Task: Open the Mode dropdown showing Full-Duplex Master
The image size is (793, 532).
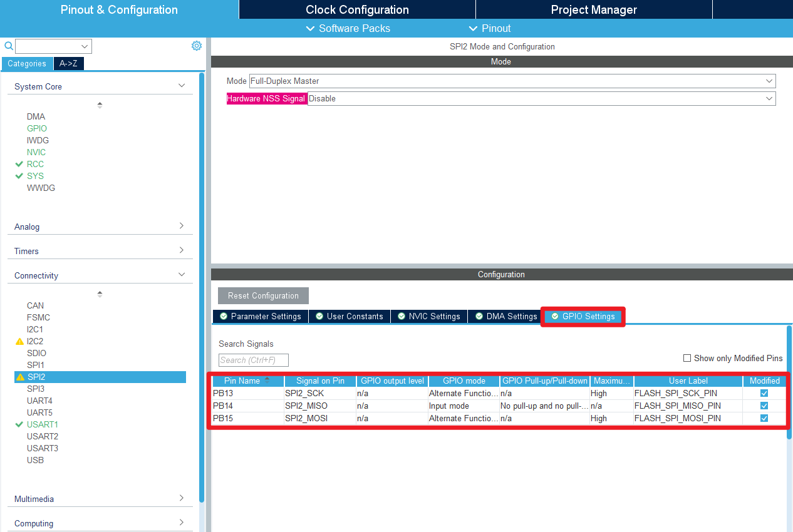Action: 512,81
